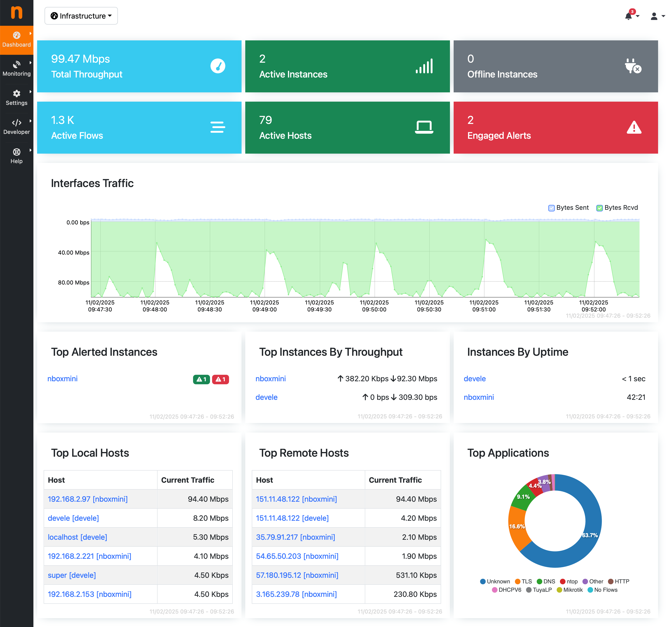Open the devele link under Instances By Uptime
This screenshot has width=672, height=627.
click(475, 378)
